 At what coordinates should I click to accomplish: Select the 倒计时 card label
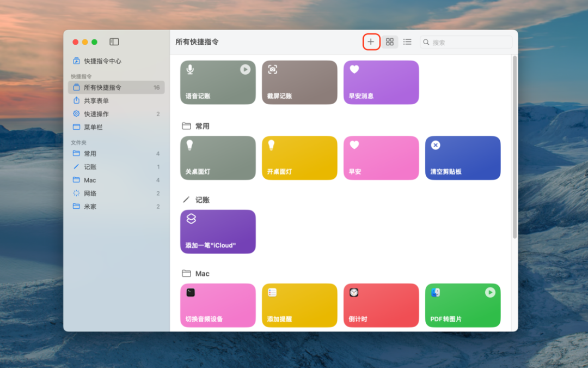click(x=358, y=319)
